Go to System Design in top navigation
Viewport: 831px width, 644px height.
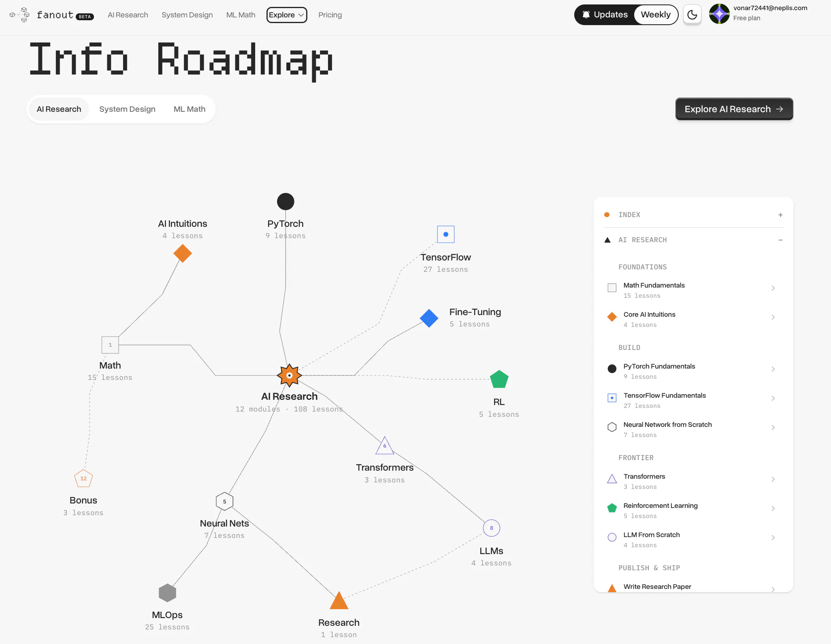187,15
